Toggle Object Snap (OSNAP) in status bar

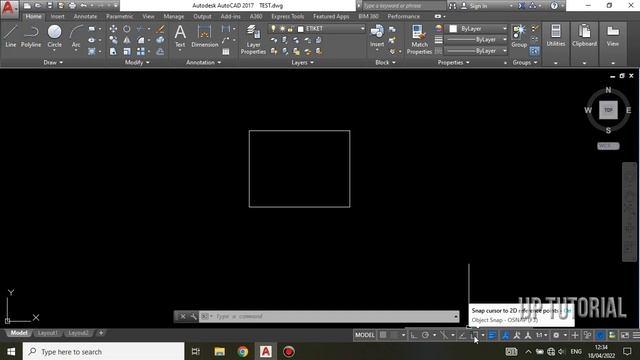pyautogui.click(x=474, y=335)
